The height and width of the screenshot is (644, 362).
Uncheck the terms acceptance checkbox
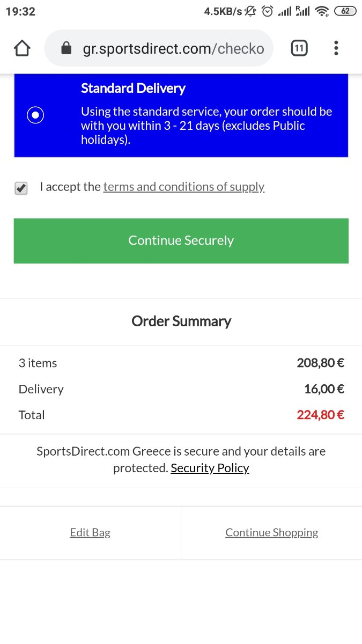(21, 188)
